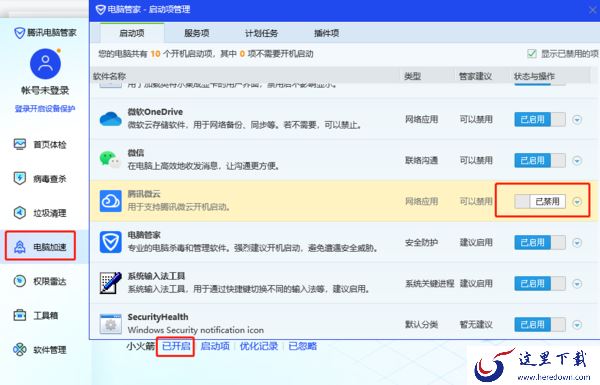Viewport: 600px width, 385px height.
Task: Click 系统关键进程 type cell
Action: coord(430,284)
